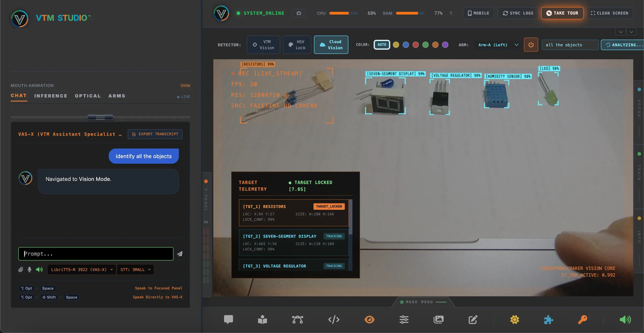
Task: Activate the microphone icon below prompt
Action: [30, 269]
